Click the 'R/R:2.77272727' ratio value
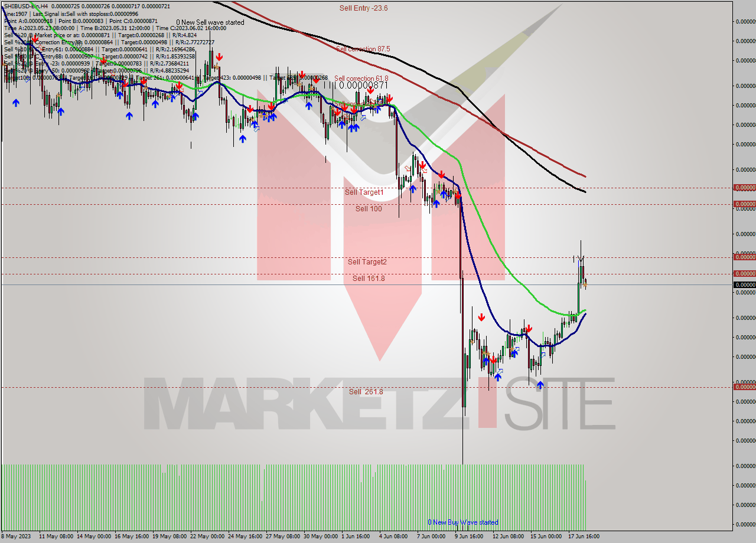 195,42
